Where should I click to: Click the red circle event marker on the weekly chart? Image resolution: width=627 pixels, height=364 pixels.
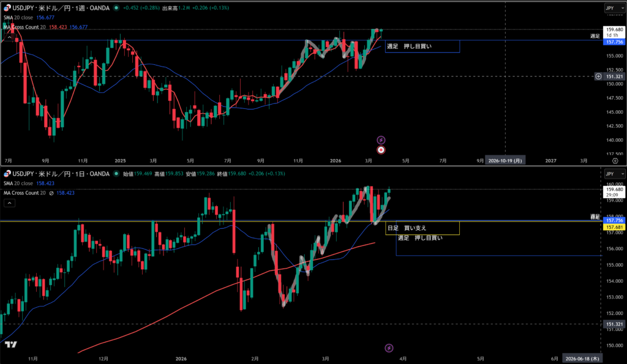point(381,149)
